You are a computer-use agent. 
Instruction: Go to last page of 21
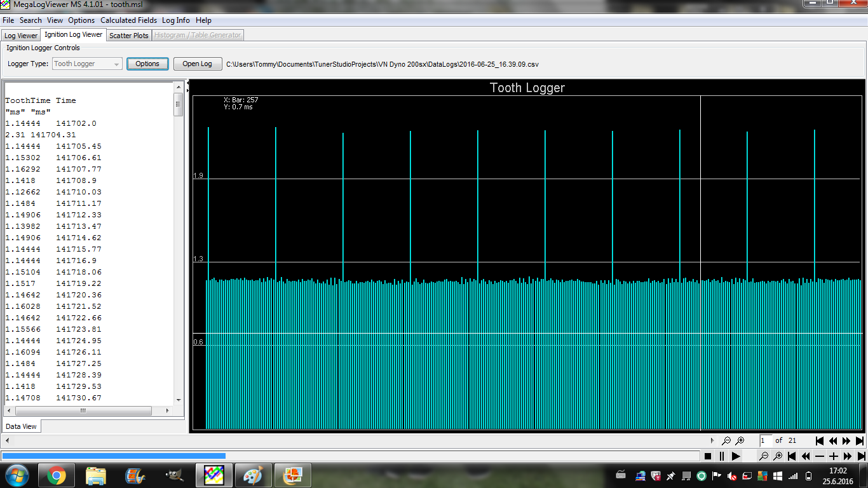[860, 440]
